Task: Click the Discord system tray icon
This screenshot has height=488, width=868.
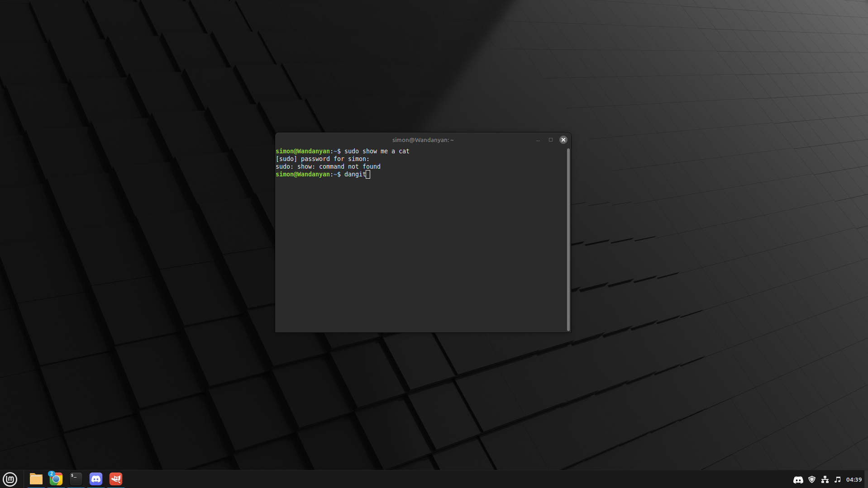Action: point(798,480)
